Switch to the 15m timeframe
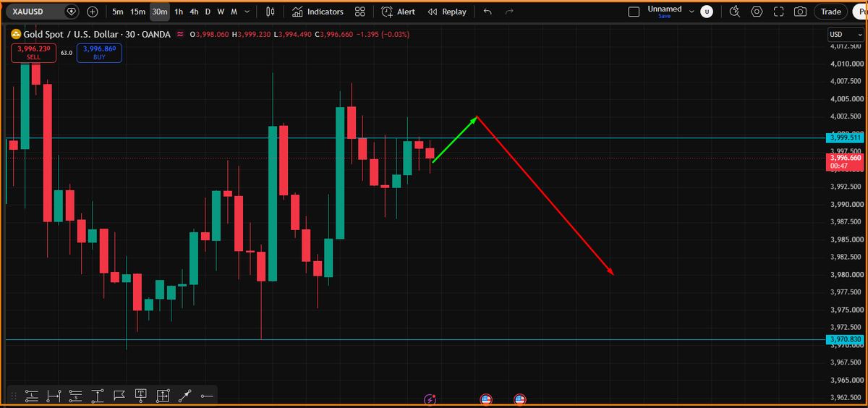The height and width of the screenshot is (408, 868). click(137, 12)
